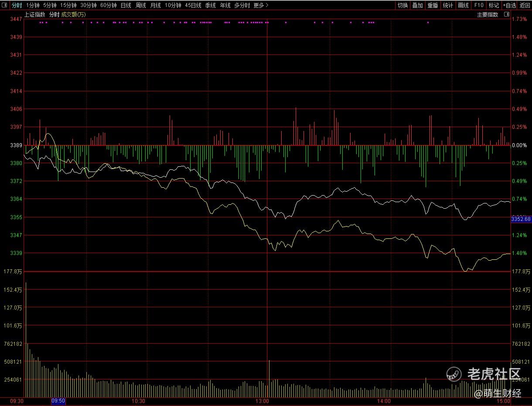532x406 pixels.
Task: Click the 09:30 time axis label
Action: pyautogui.click(x=17, y=401)
